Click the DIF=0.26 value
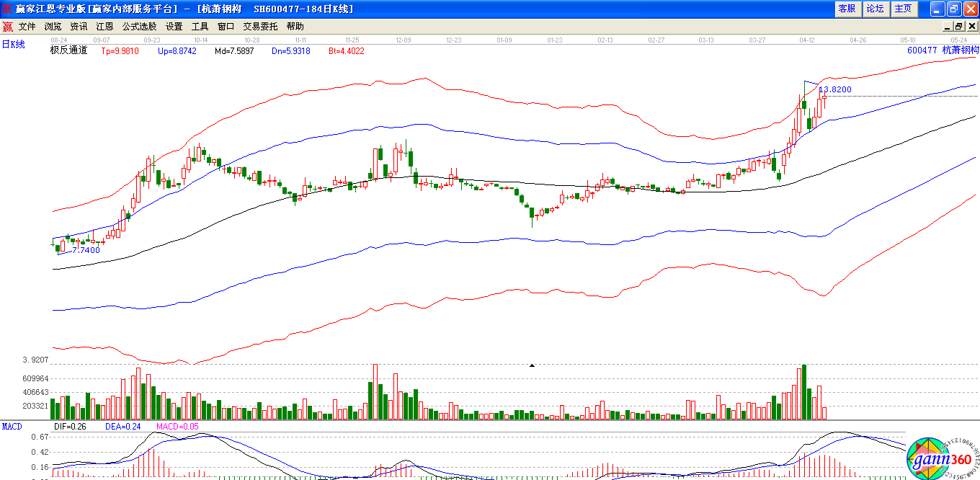 71,427
